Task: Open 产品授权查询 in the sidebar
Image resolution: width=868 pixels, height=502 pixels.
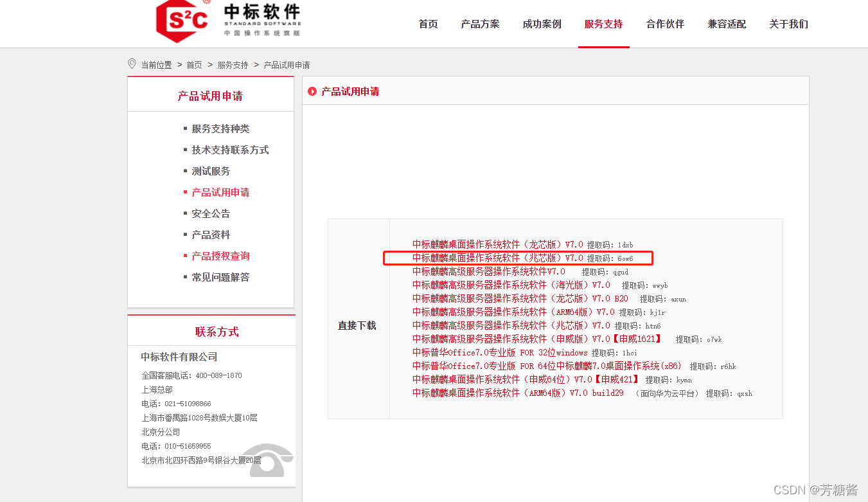Action: (220, 256)
